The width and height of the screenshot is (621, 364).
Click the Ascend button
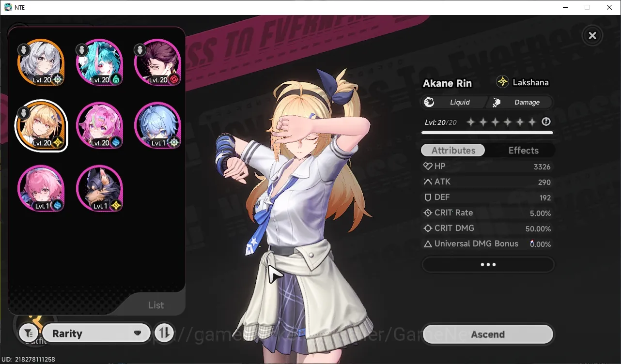pos(488,334)
